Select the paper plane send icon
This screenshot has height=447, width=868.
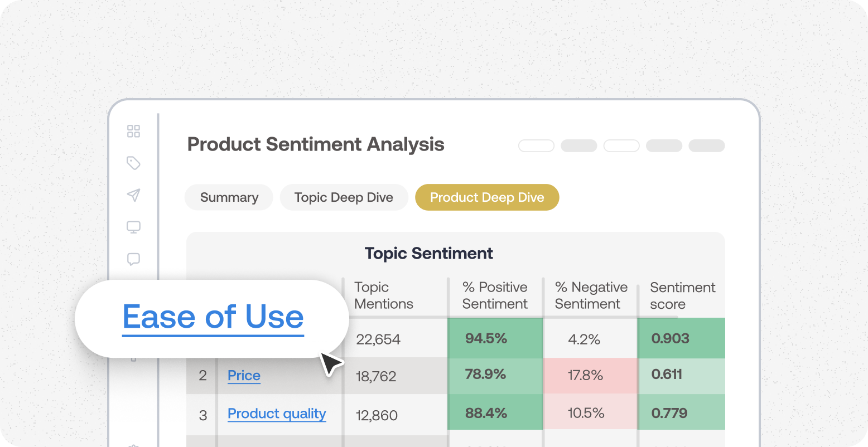133,195
